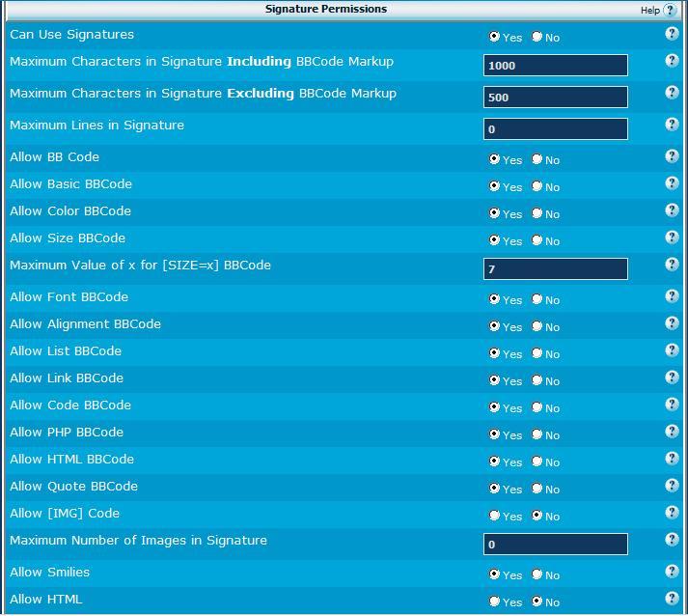
Task: Turn off Allow Link BBCode with No
Action: (x=537, y=380)
